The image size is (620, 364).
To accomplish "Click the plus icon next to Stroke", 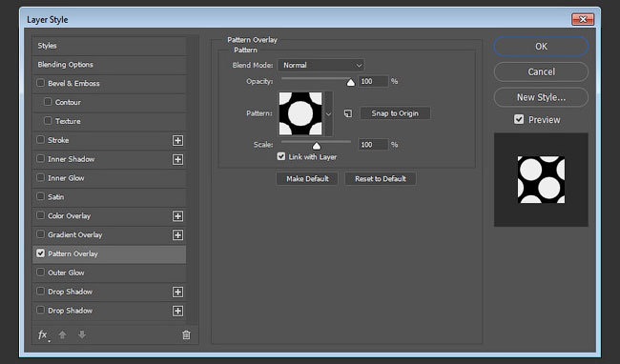I will click(x=177, y=140).
